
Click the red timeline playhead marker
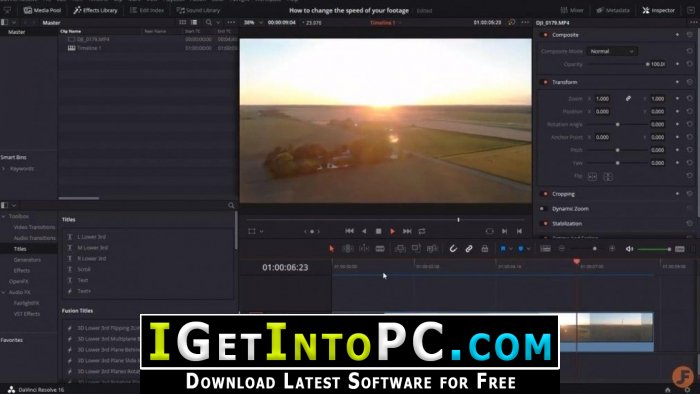576,261
